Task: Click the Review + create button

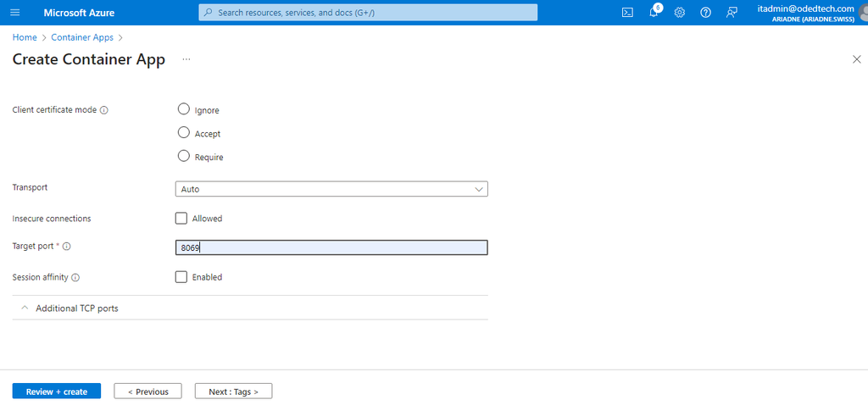Action: coord(57,392)
